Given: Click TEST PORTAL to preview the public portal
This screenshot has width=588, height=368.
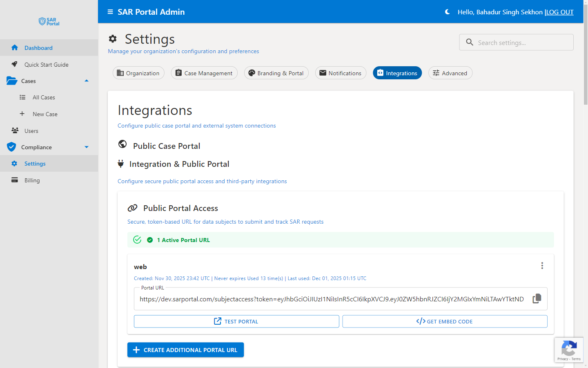Looking at the screenshot, I should coord(236,321).
